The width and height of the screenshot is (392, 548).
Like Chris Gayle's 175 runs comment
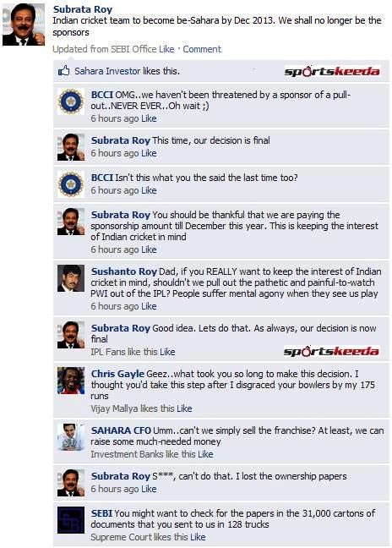click(184, 408)
